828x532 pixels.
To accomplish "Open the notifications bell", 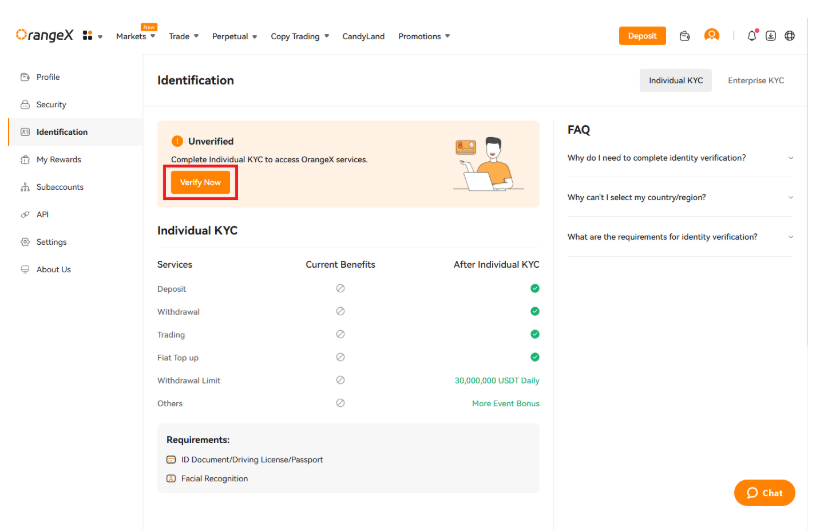I will point(752,36).
